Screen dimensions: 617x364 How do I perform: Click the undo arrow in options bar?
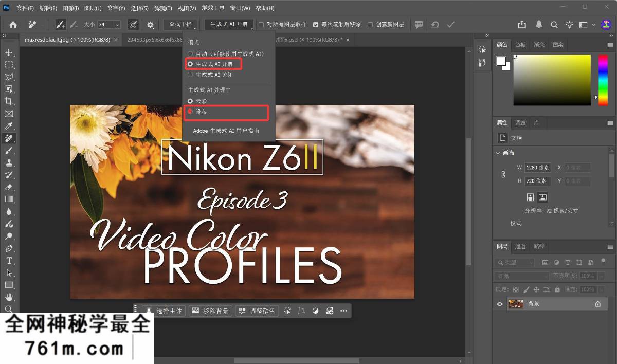pos(435,24)
